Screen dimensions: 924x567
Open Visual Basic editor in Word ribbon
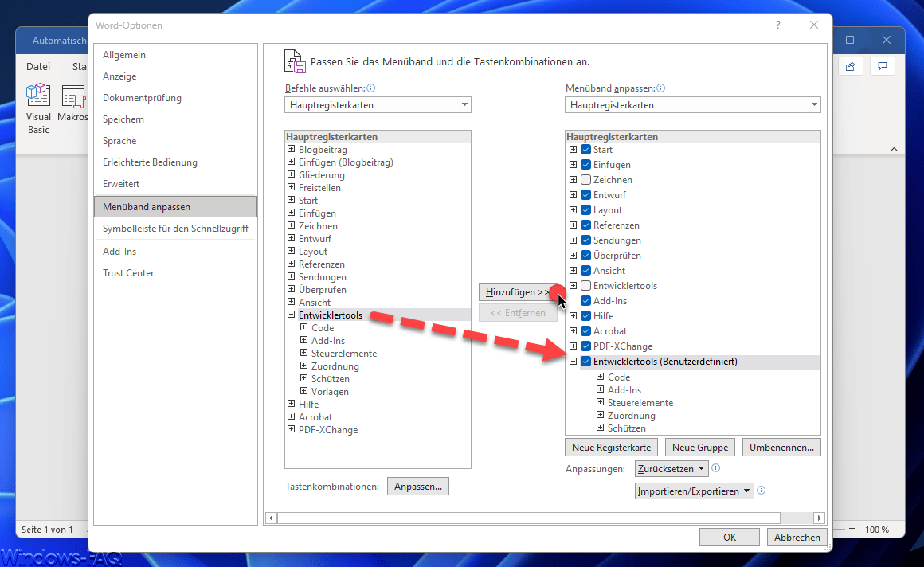(x=38, y=109)
